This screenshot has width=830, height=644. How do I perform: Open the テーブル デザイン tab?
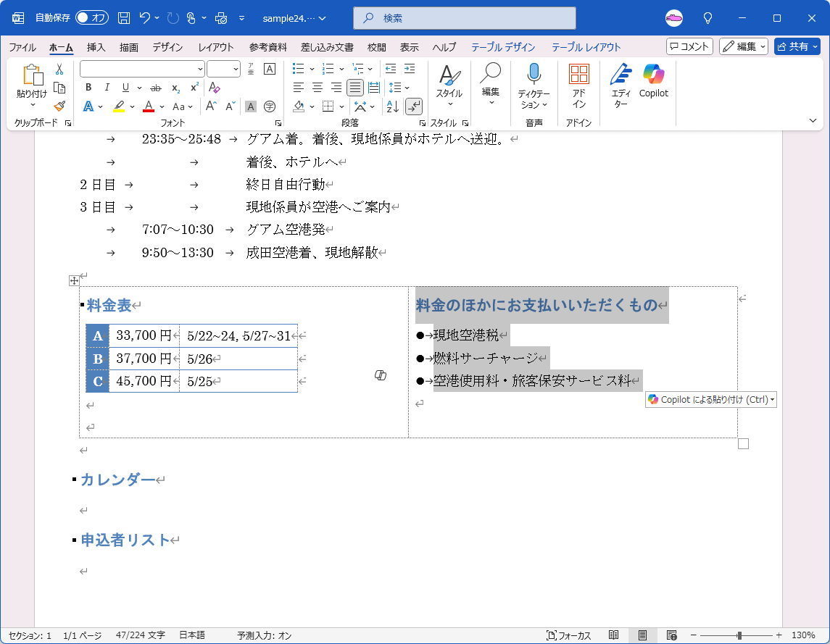502,47
